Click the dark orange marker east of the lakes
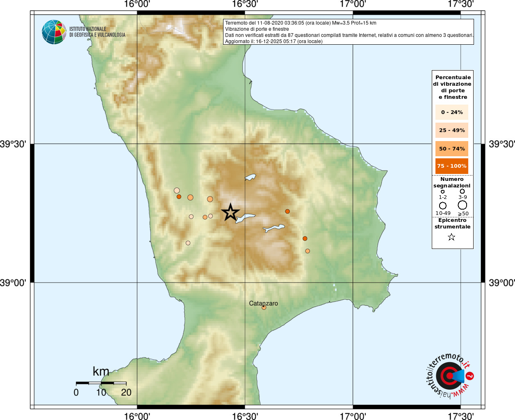 point(287,212)
